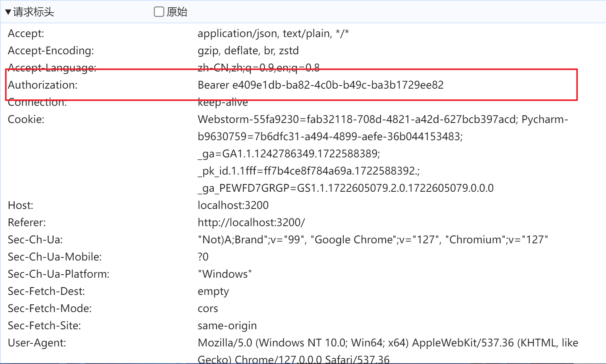Select value application/json, text/plain, */*
The height and width of the screenshot is (364, 606).
(x=273, y=34)
